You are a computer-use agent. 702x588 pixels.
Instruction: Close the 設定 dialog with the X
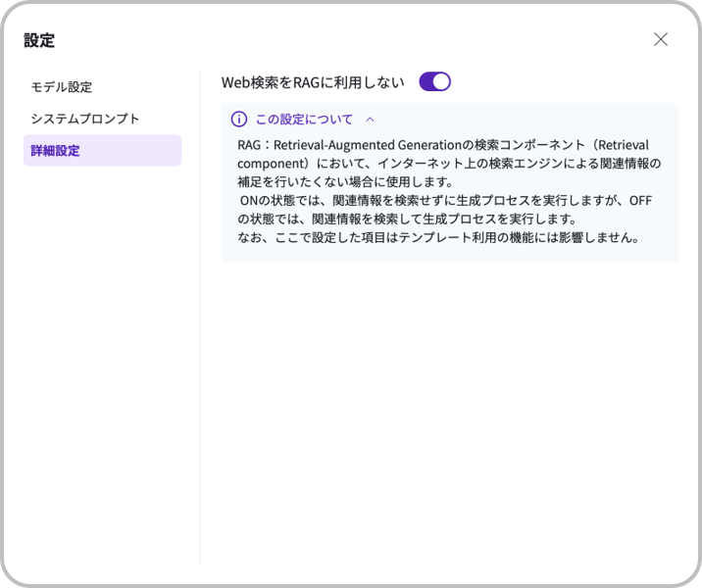(661, 39)
